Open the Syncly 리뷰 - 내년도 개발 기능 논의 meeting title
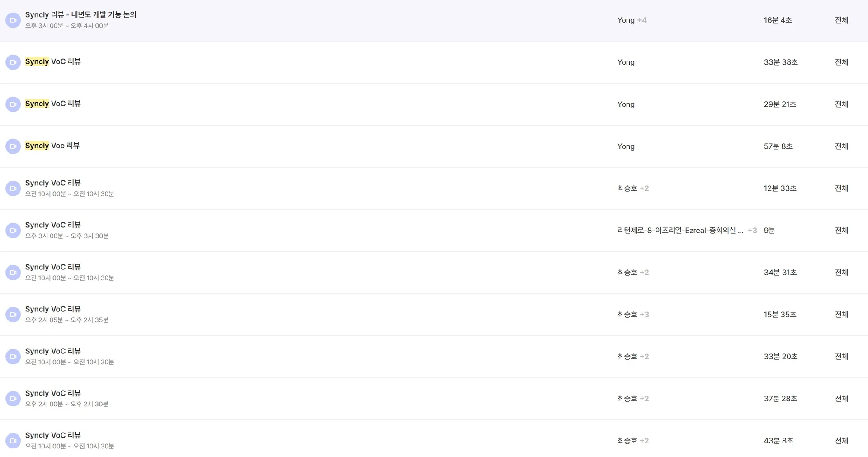 [80, 15]
